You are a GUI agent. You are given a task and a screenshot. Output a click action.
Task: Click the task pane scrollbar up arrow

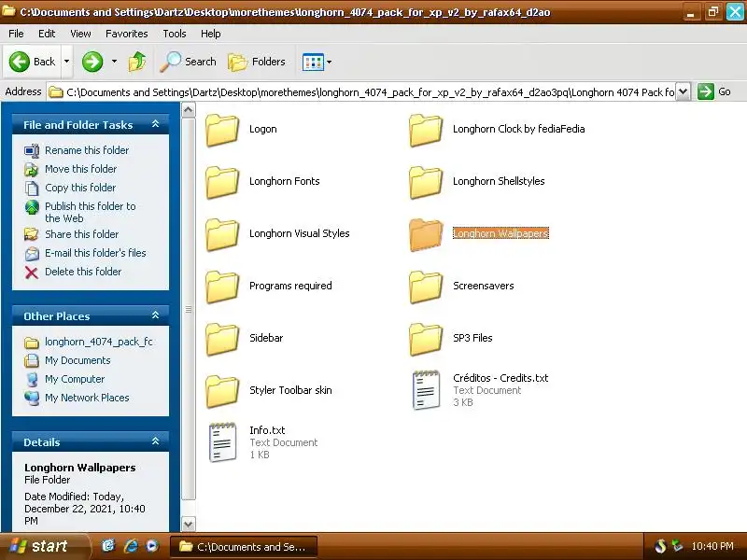[x=189, y=110]
